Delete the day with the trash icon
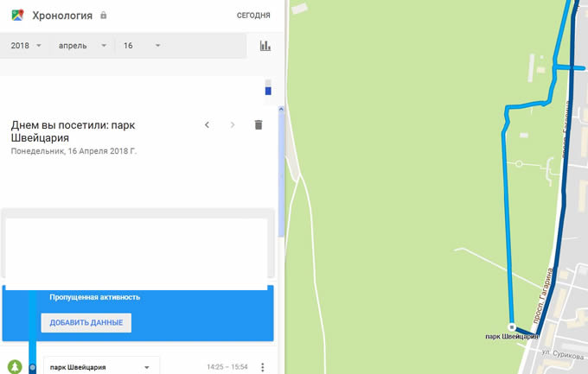588x374 pixels. (259, 124)
